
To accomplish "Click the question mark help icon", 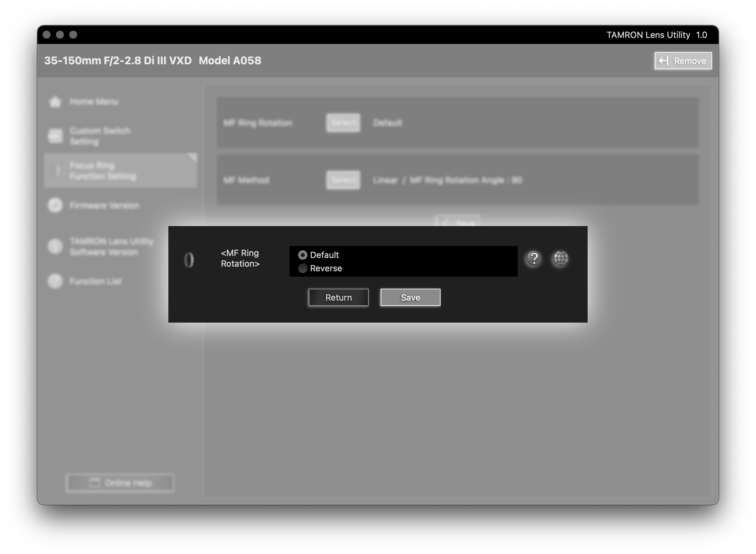I will pyautogui.click(x=534, y=259).
